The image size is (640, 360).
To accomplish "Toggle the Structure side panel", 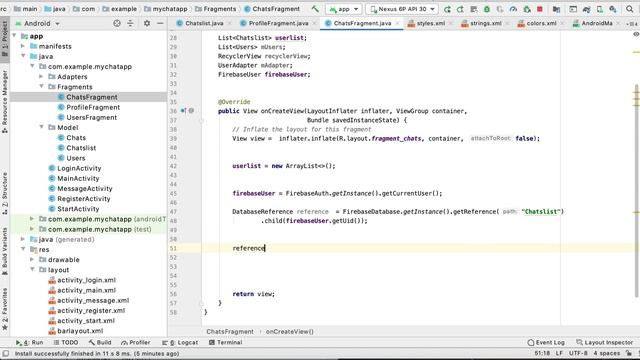I will click(4, 193).
